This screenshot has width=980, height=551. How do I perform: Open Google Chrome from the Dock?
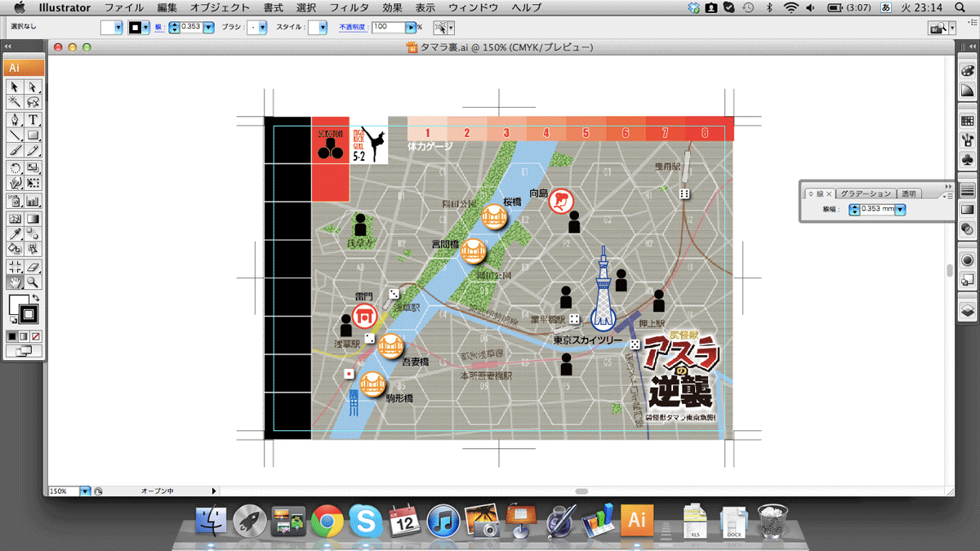click(x=327, y=520)
